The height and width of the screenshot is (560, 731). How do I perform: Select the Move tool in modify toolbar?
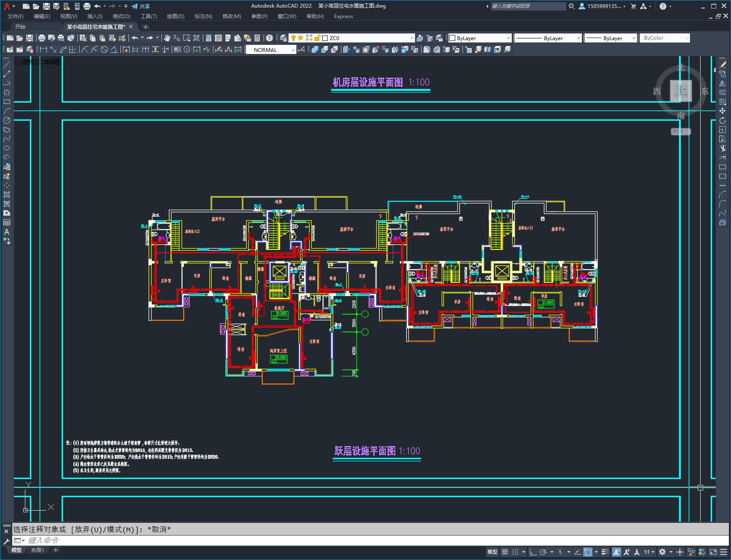723,111
